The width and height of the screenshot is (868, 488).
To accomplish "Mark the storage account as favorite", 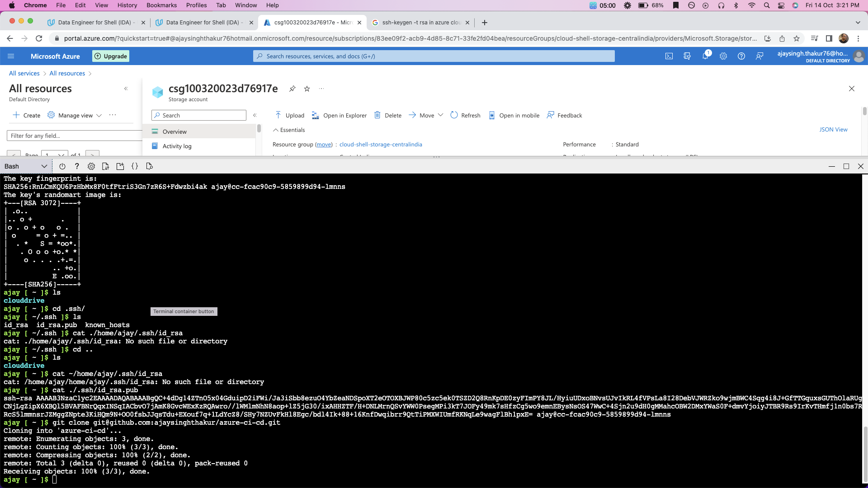I will click(x=307, y=89).
